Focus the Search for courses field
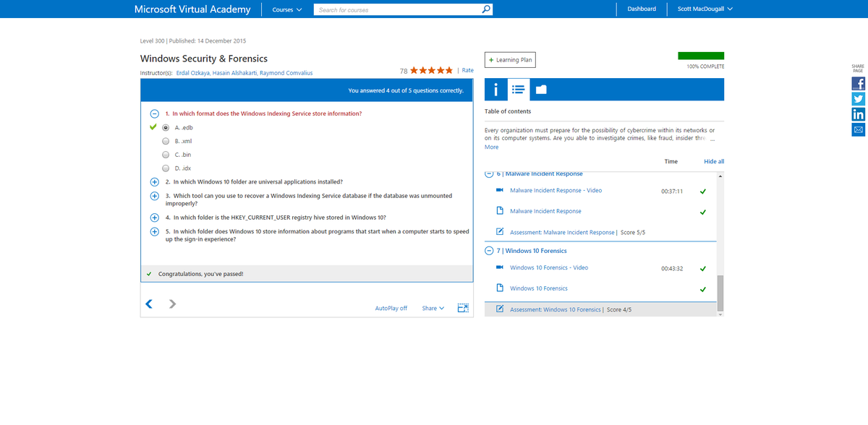 (399, 9)
